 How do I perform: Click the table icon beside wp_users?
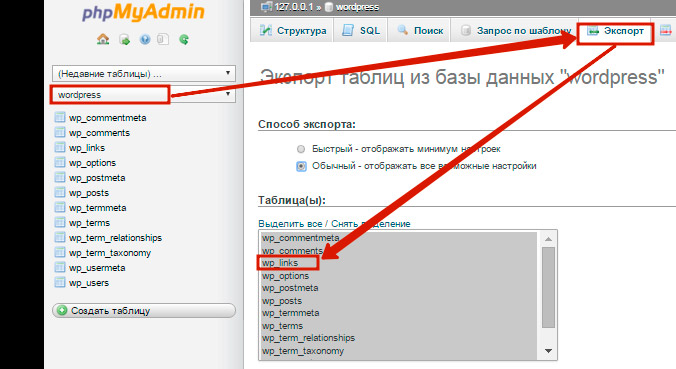pos(59,283)
